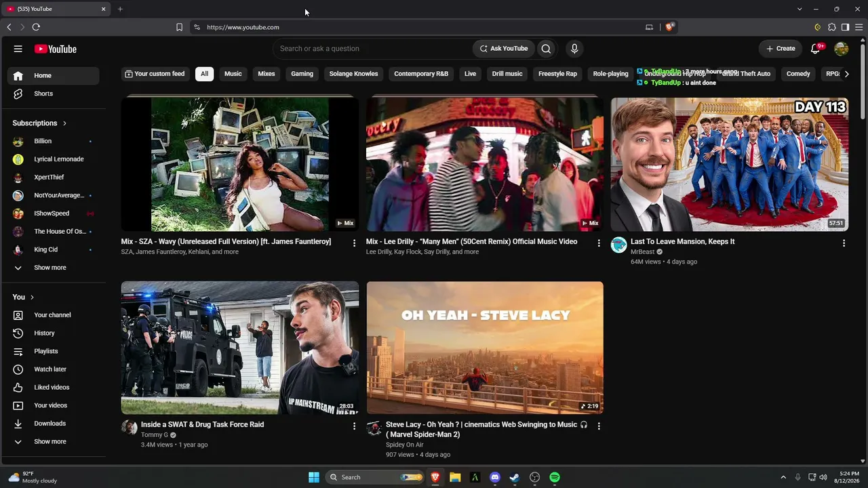Screen dimensions: 868x488
Task: Play the Oh Yeah Steve Lacy thumbnail
Action: point(485,348)
